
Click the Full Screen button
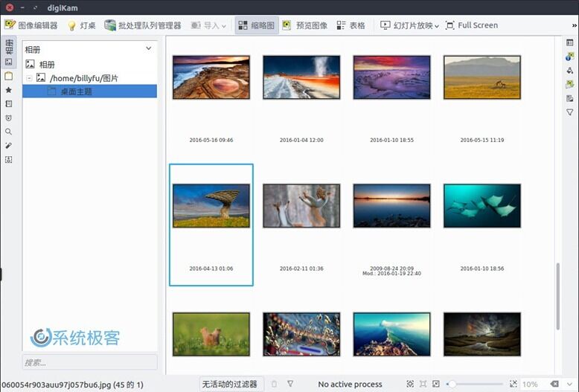[x=471, y=25]
